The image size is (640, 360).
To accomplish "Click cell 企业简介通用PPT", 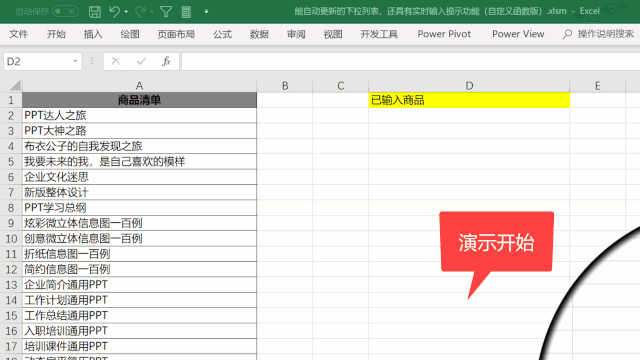I will (x=139, y=285).
